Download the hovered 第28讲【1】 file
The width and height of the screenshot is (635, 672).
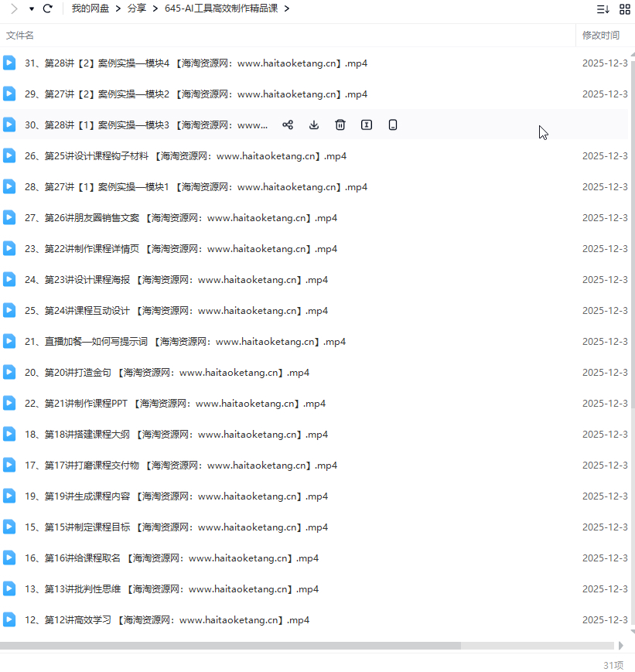(x=314, y=125)
